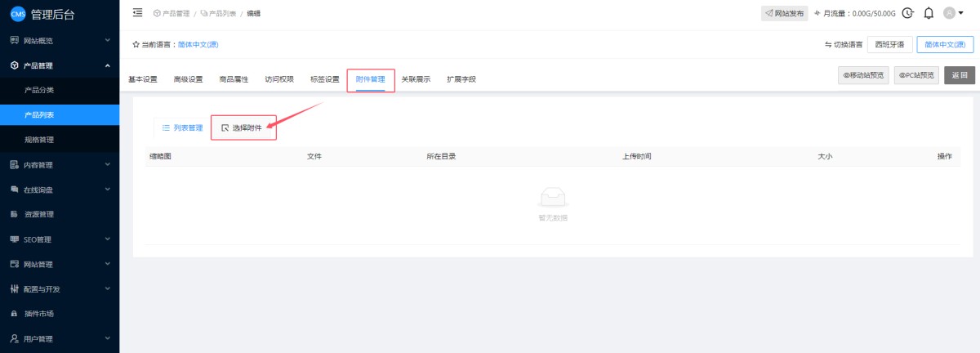Click the 移动站预览 preview button
980x353 pixels.
coord(863,75)
